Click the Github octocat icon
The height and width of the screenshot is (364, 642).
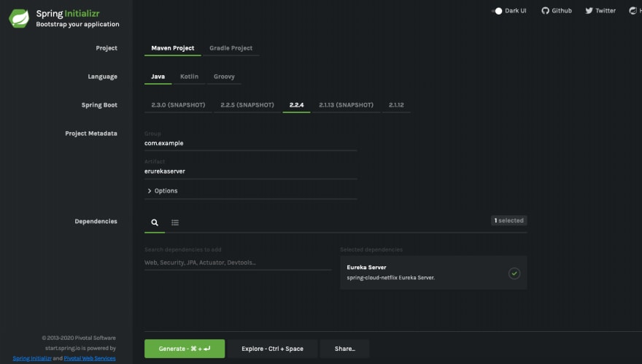[546, 11]
